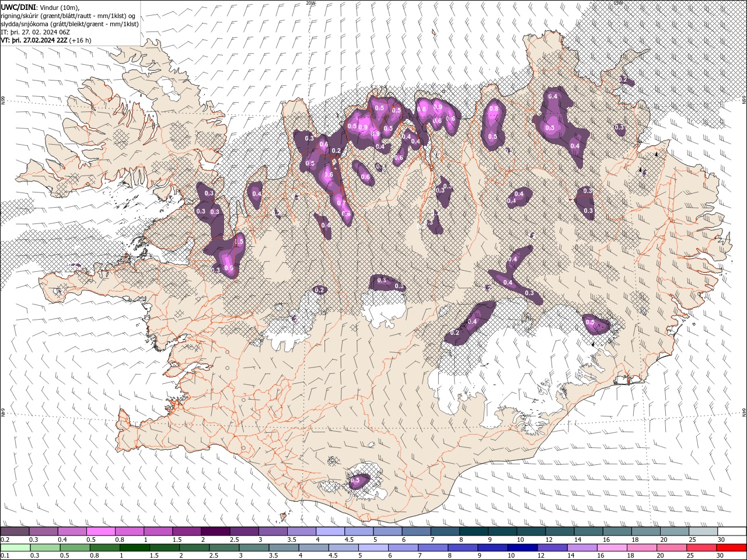This screenshot has width=747, height=560.
Task: Click the 'rigning/skúrir' legend description line
Action: click(x=69, y=15)
